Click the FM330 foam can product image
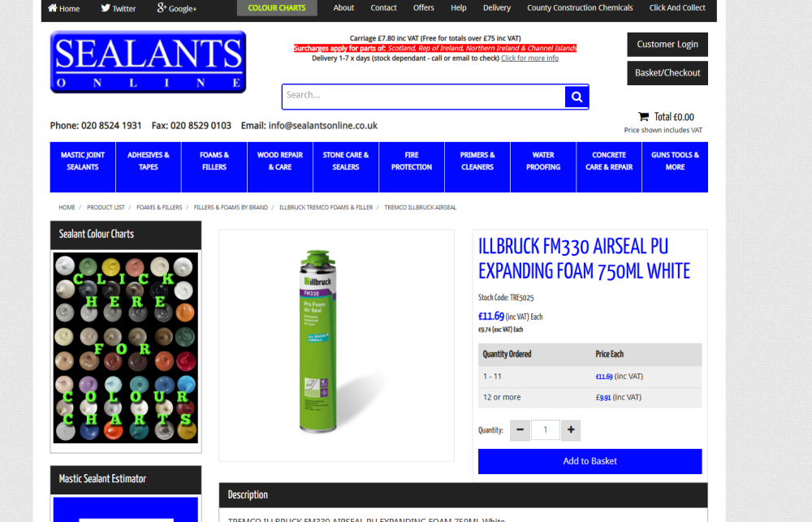 [317, 341]
